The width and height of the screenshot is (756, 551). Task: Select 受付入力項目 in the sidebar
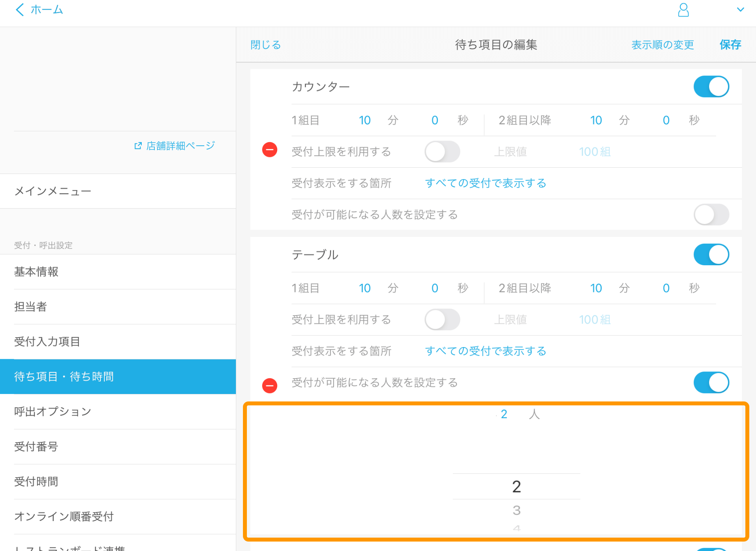click(x=118, y=342)
